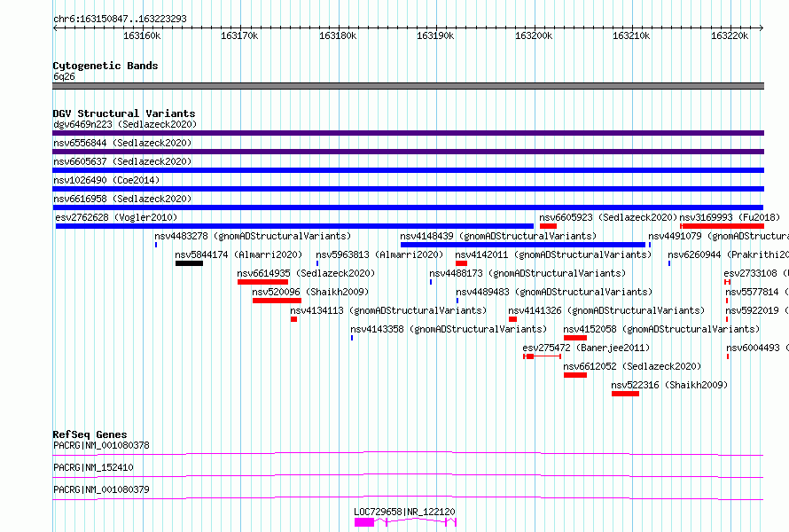Image resolution: width=789 pixels, height=532 pixels.
Task: Click the nsv6260944 variant label
Action: point(728,254)
